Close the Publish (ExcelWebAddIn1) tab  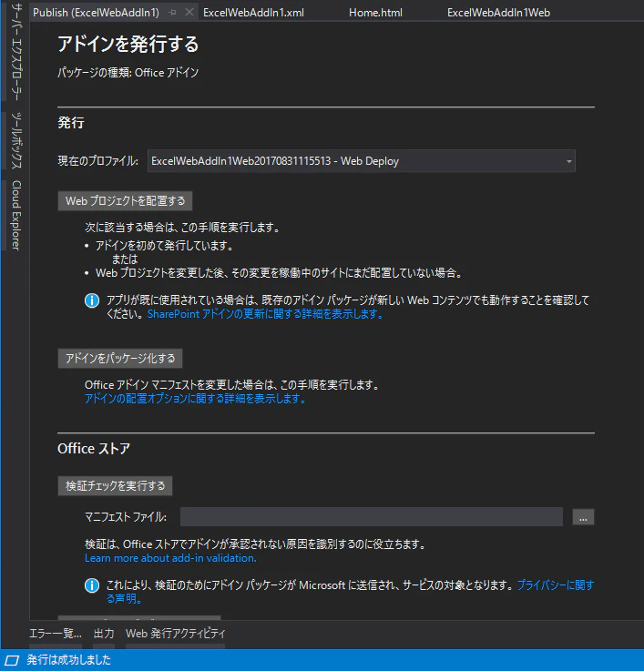(189, 13)
